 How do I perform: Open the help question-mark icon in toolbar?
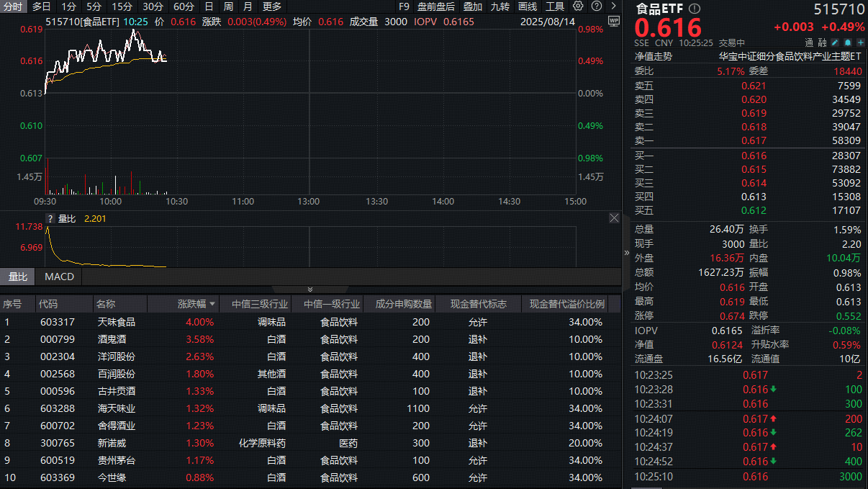[596, 6]
